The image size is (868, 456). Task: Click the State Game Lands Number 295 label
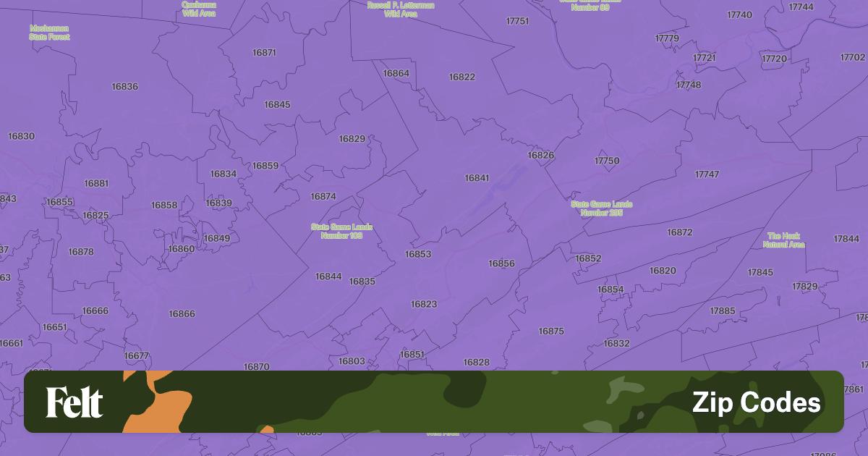coord(601,208)
